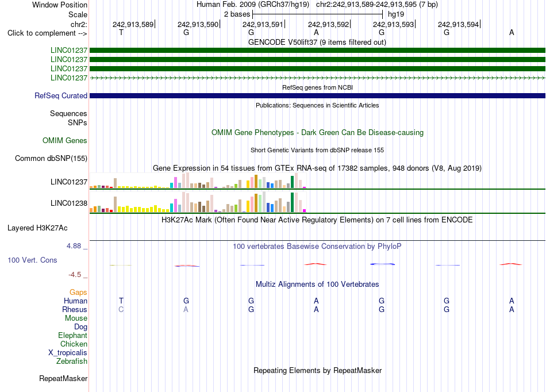Open 'RefSeq genes from NCBI' track title
This screenshot has width=546, height=392.
coord(318,87)
